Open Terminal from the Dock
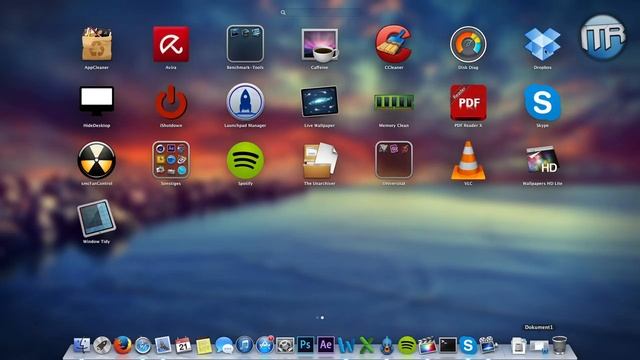This screenshot has width=640, height=360. [448, 345]
